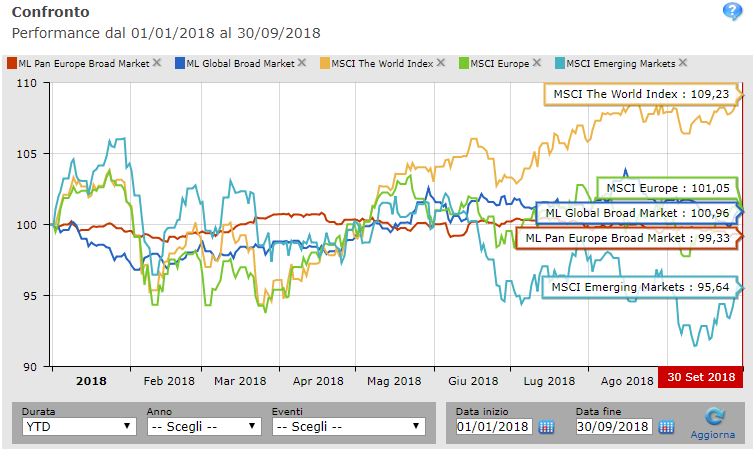The image size is (753, 449).
Task: Remove MSCI The World Index series
Action: pos(441,63)
